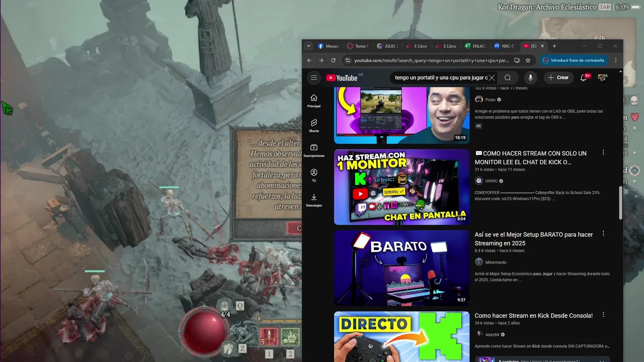Install app icon in the address bar
This screenshot has height=362, width=644.
pos(517,60)
